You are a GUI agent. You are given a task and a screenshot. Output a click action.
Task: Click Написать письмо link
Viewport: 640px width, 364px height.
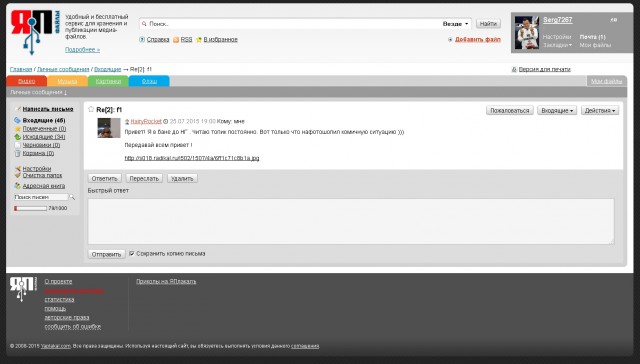[48, 109]
